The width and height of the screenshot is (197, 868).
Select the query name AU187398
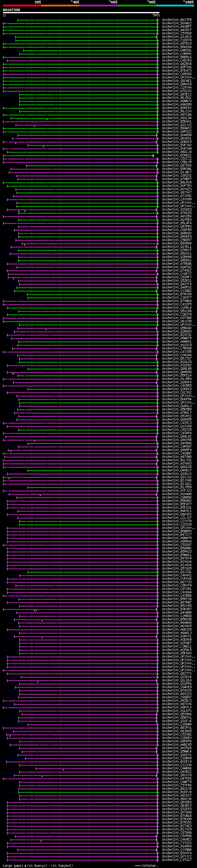point(11,10)
